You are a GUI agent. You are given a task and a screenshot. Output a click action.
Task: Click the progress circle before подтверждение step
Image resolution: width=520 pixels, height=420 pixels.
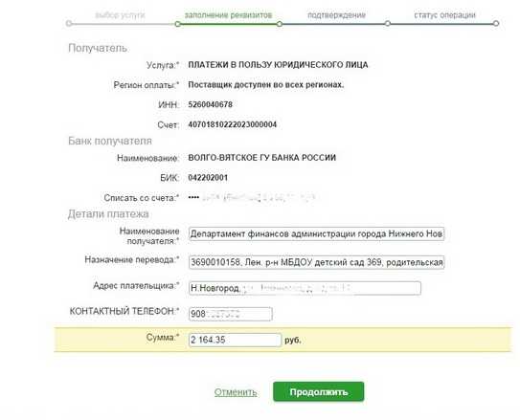pyautogui.click(x=280, y=24)
